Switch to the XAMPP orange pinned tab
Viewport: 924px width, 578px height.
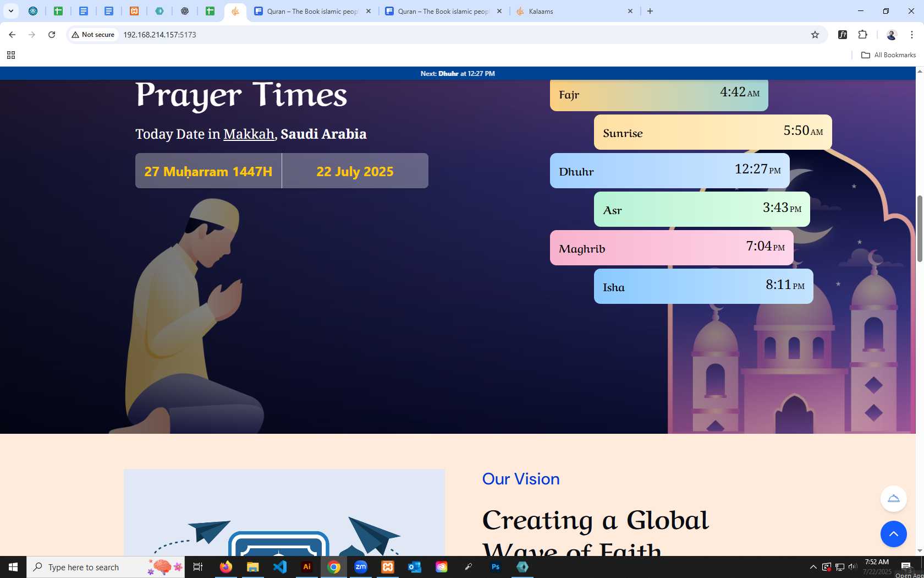134,11
